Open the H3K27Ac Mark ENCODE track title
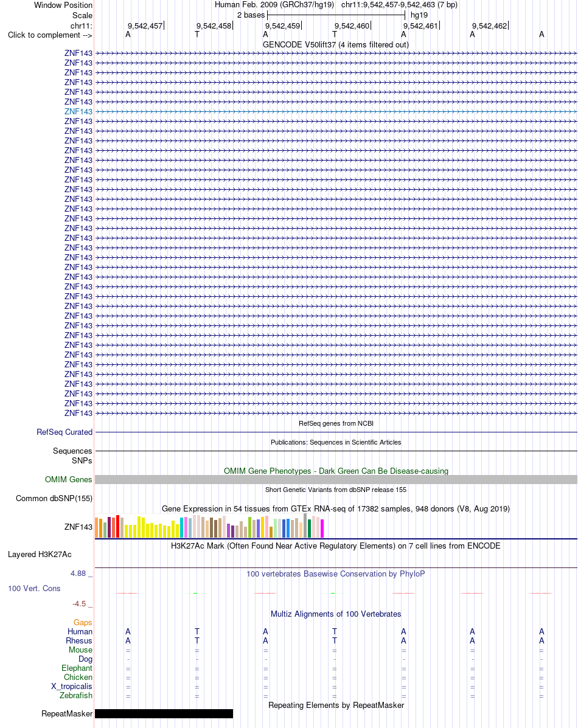Screen dimensions: 578x728 coord(336,546)
